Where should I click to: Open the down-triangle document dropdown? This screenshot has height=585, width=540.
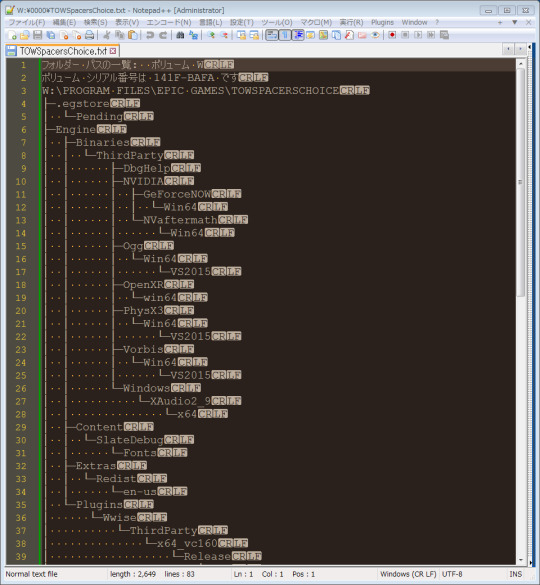[515, 22]
